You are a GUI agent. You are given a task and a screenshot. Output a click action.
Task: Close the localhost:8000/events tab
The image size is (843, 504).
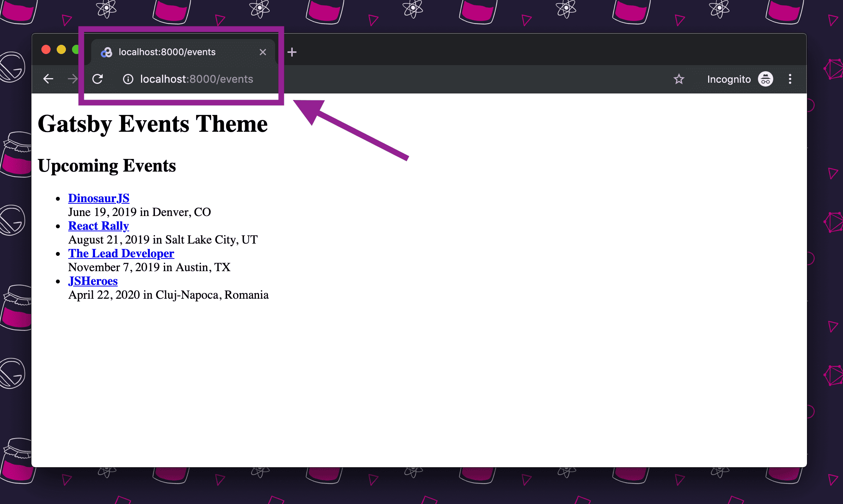[262, 52]
